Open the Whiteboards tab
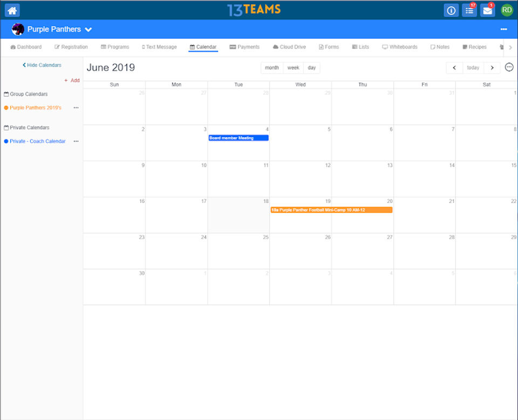 pos(400,47)
